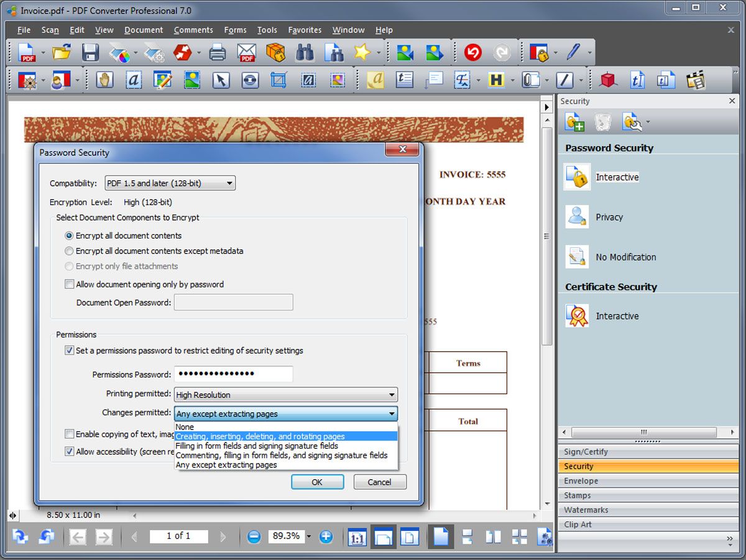Open the zoom percentage dropdown arrow
This screenshot has width=746, height=560.
tap(309, 536)
